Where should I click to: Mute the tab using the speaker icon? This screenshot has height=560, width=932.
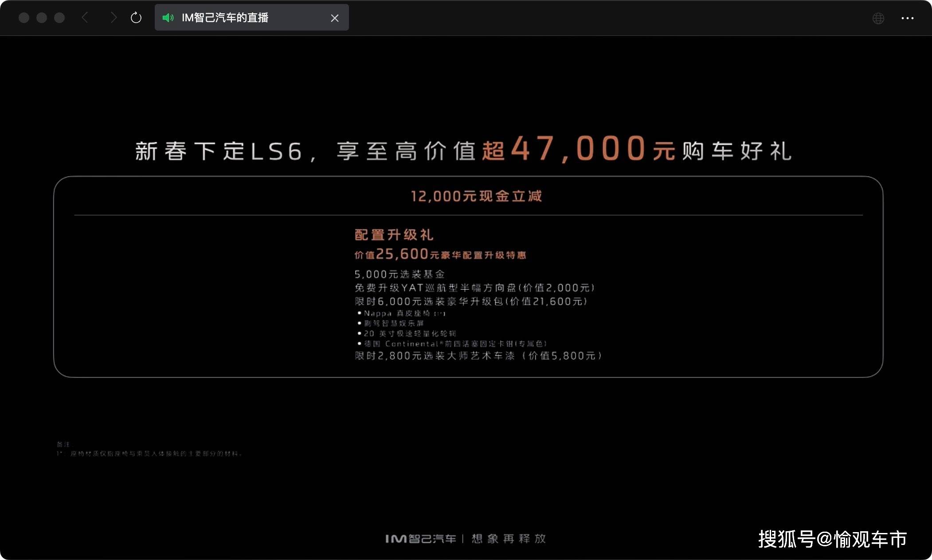(x=168, y=18)
